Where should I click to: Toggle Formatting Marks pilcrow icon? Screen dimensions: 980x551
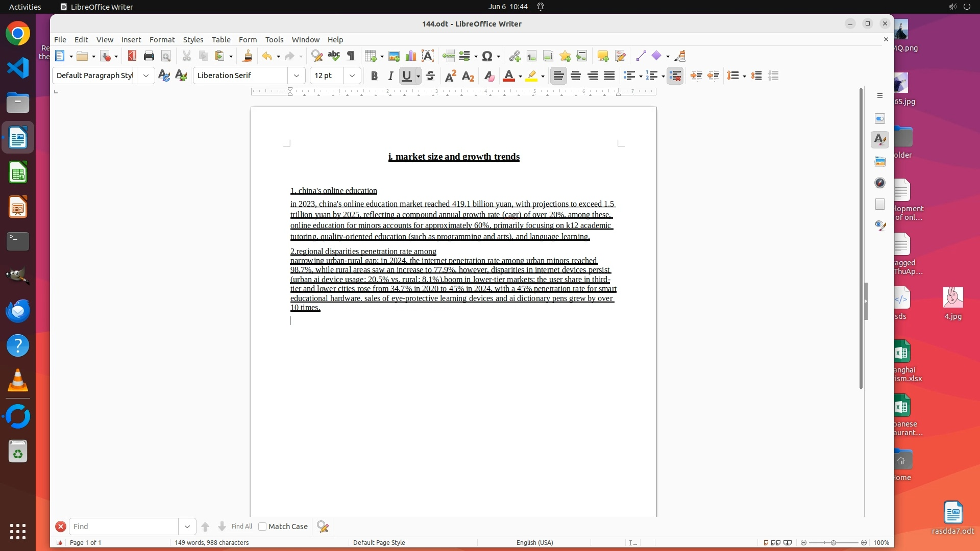tap(351, 56)
